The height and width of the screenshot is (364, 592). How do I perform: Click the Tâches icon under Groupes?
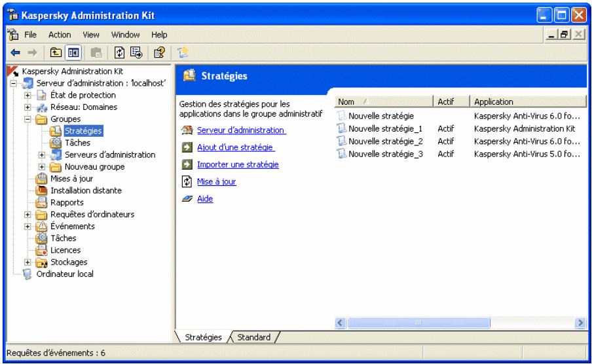[56, 143]
